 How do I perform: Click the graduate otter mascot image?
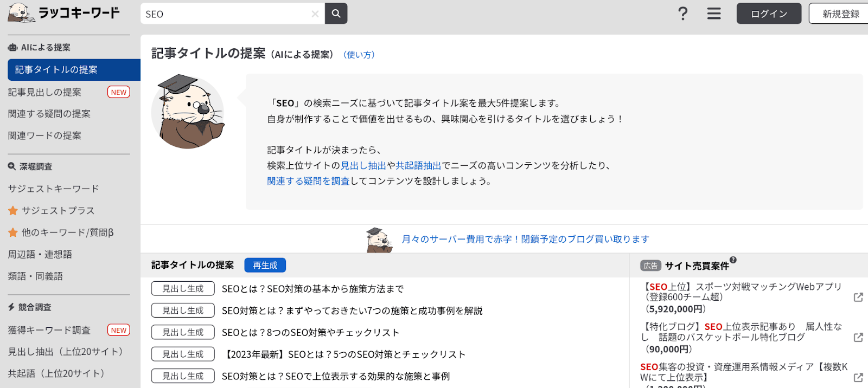(188, 112)
